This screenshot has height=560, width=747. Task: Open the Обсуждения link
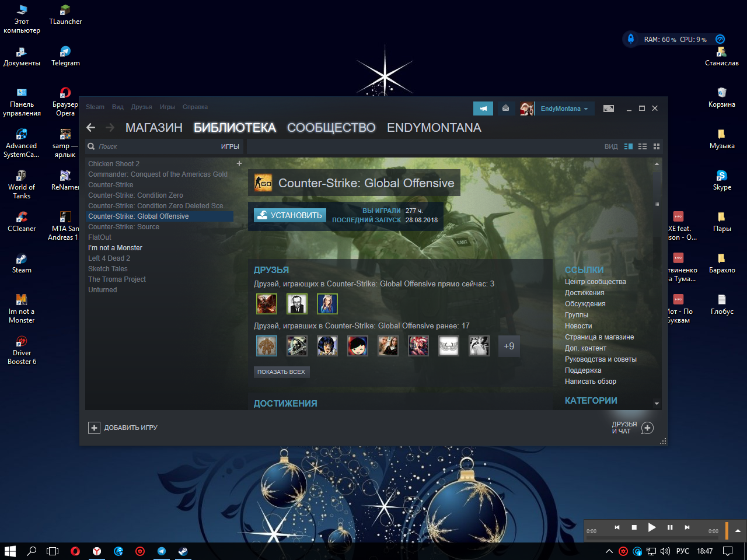point(585,304)
